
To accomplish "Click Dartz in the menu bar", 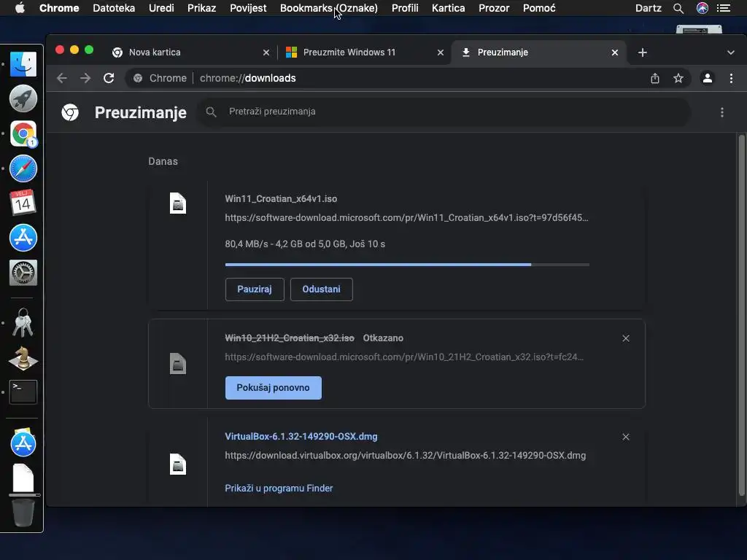I will tap(649, 8).
